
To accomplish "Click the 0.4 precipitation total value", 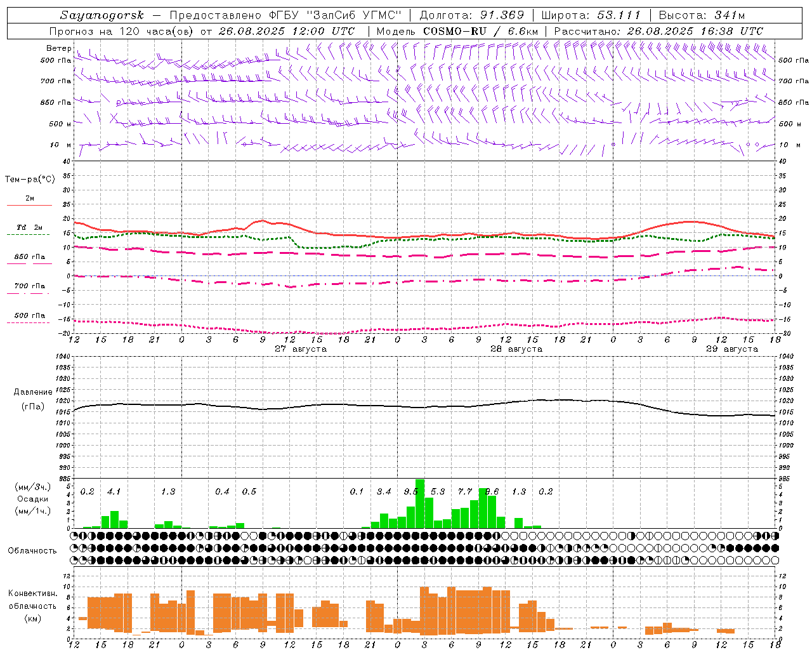I will [x=222, y=491].
